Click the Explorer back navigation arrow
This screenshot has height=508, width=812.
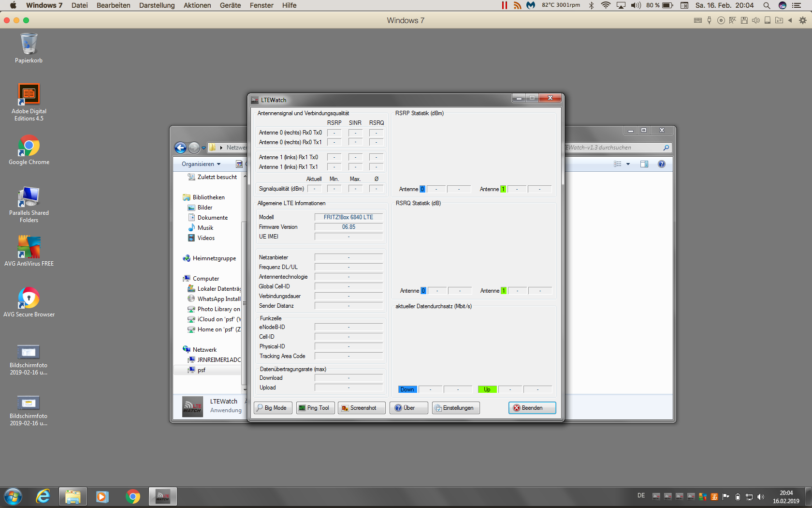tap(180, 148)
